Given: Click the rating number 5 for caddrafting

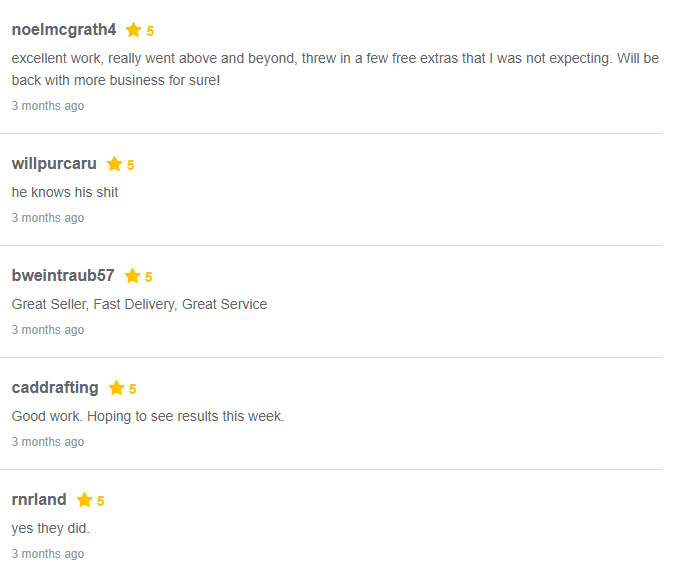Looking at the screenshot, I should [x=132, y=389].
